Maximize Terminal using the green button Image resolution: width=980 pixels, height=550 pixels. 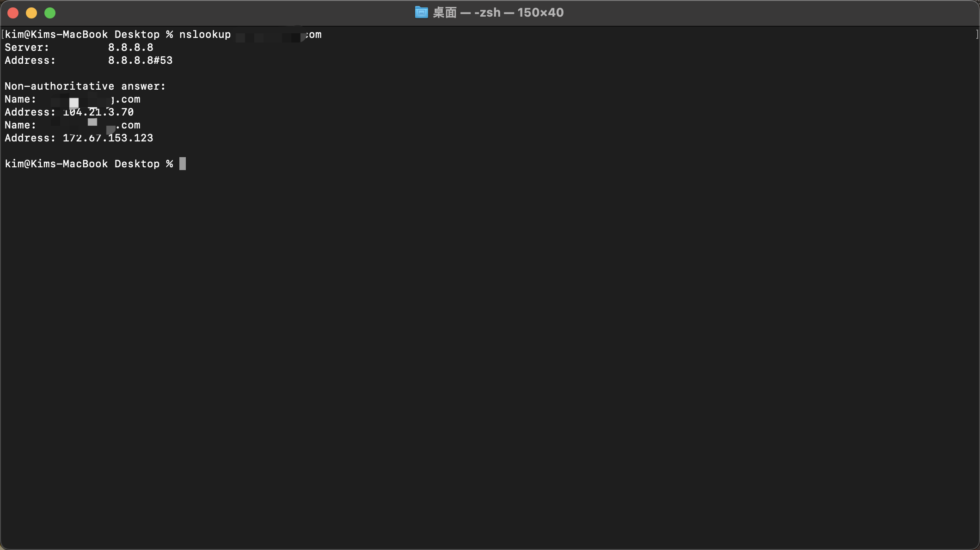[50, 13]
